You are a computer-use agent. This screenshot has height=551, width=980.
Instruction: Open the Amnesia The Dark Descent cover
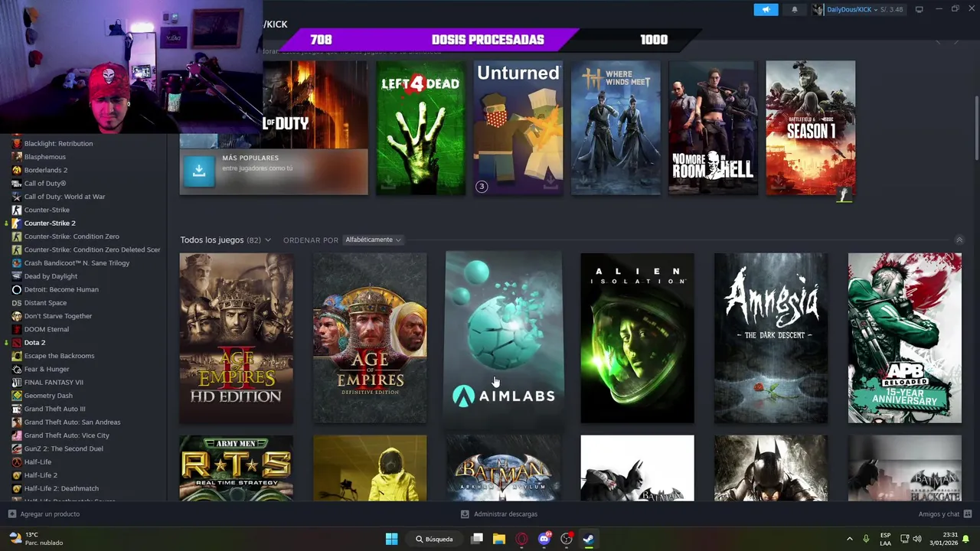point(771,338)
